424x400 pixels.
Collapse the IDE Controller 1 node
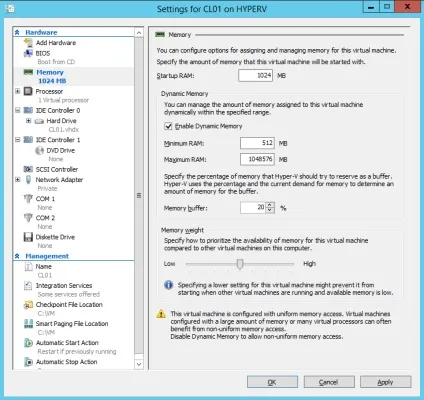click(18, 140)
